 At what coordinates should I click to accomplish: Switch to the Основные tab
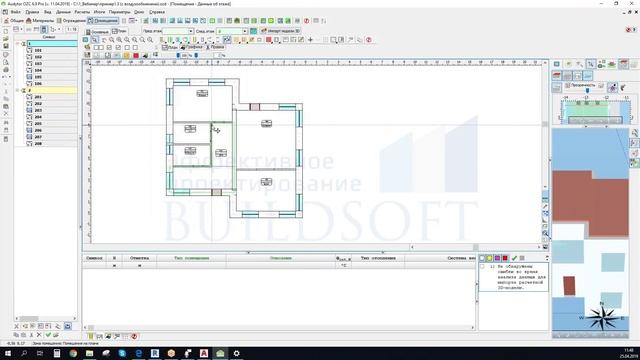(97, 31)
